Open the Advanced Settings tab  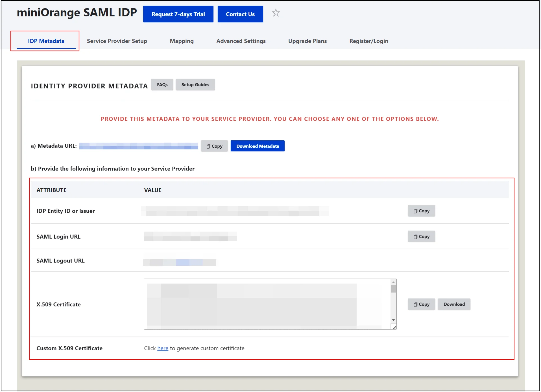(241, 41)
